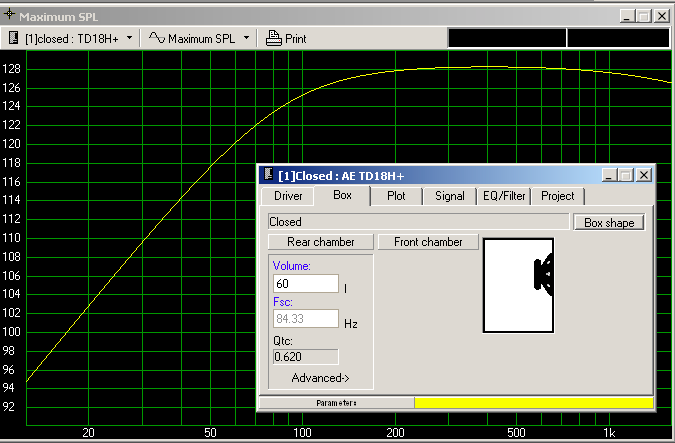Click the Print label in the toolbar
The image size is (675, 443).
pyautogui.click(x=296, y=39)
